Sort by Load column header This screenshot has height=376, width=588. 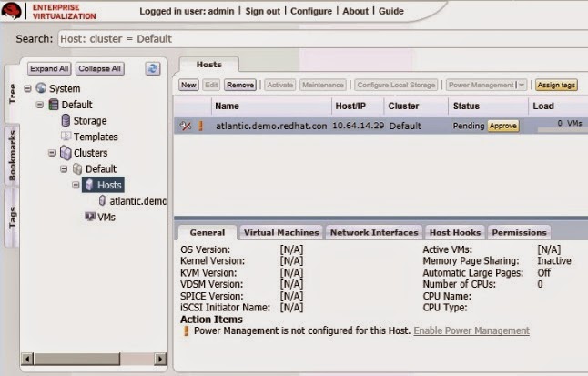click(558, 106)
